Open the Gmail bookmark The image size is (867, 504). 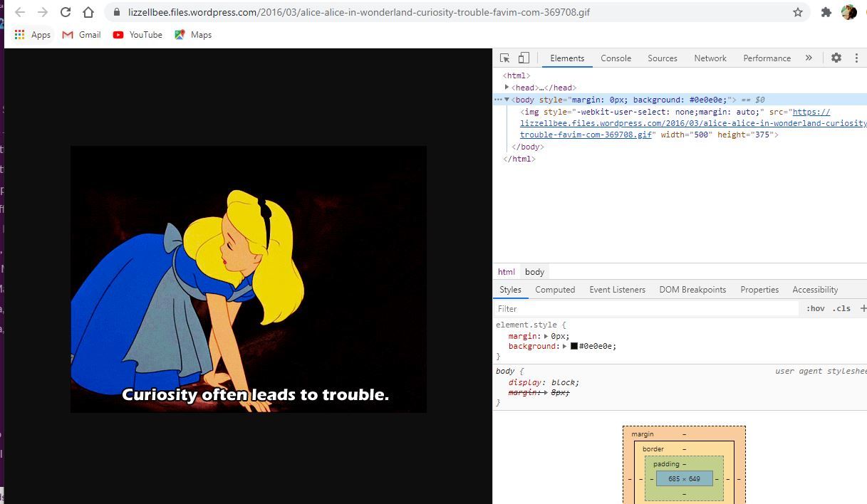[x=81, y=35]
